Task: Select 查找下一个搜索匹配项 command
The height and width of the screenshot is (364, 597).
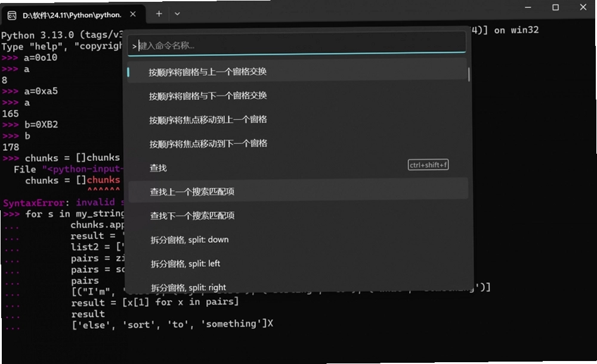Action: (298, 215)
